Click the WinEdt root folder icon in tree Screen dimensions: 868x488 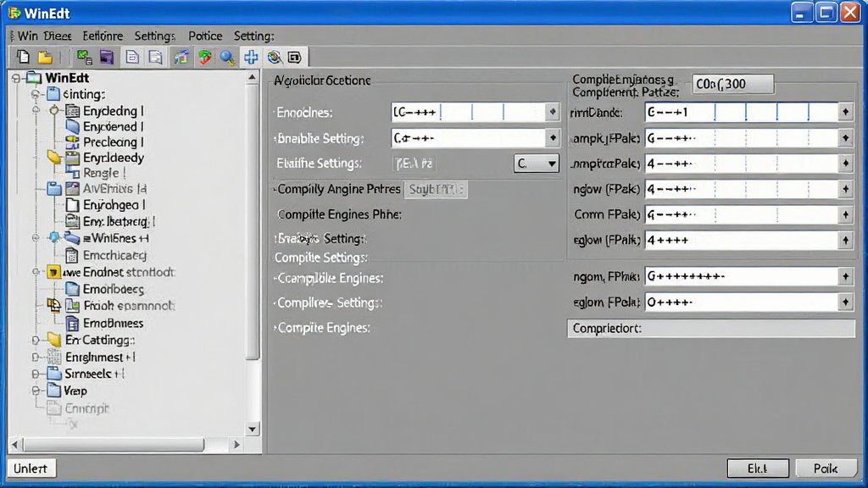coord(34,77)
